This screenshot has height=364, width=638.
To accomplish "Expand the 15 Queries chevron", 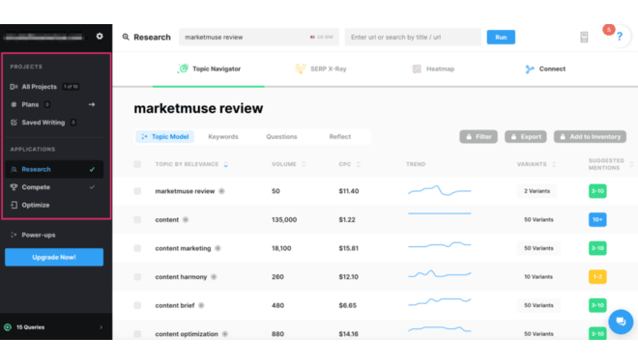I will tap(101, 327).
